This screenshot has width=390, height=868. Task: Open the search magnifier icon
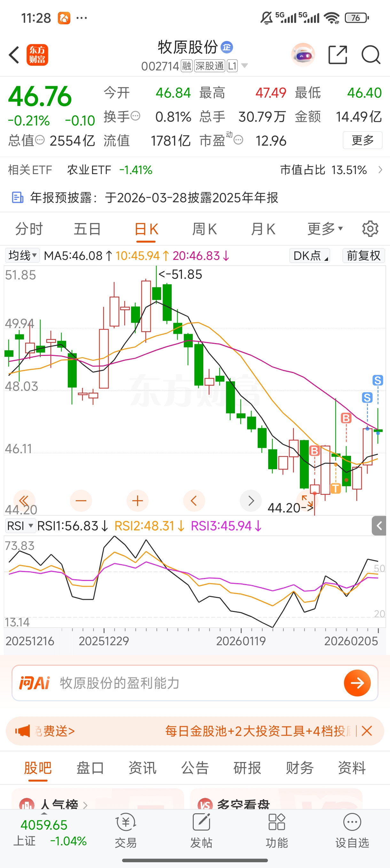click(x=371, y=55)
